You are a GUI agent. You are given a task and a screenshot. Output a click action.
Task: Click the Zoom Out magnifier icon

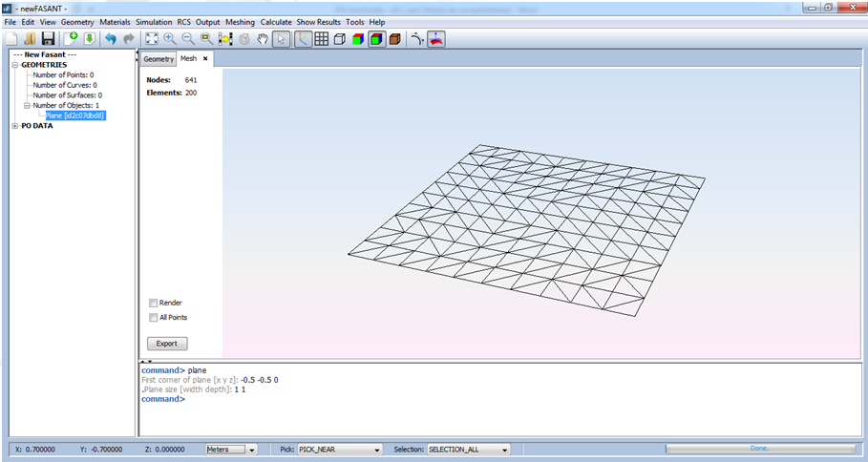click(188, 39)
